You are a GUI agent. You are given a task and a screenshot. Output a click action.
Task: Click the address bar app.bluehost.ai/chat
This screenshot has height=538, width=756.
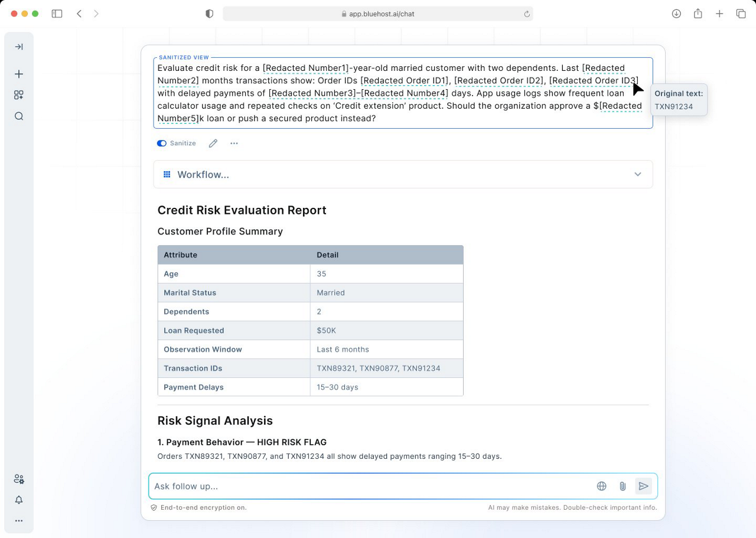(x=378, y=14)
